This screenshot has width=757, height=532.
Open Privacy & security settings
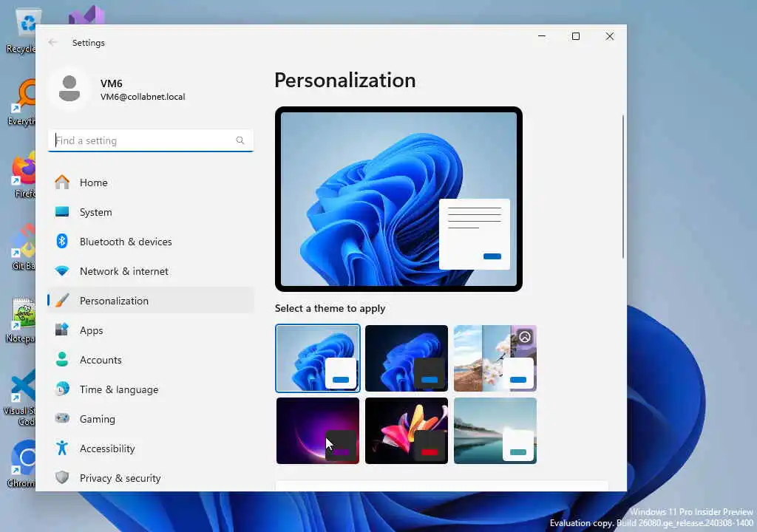[x=151, y=478]
